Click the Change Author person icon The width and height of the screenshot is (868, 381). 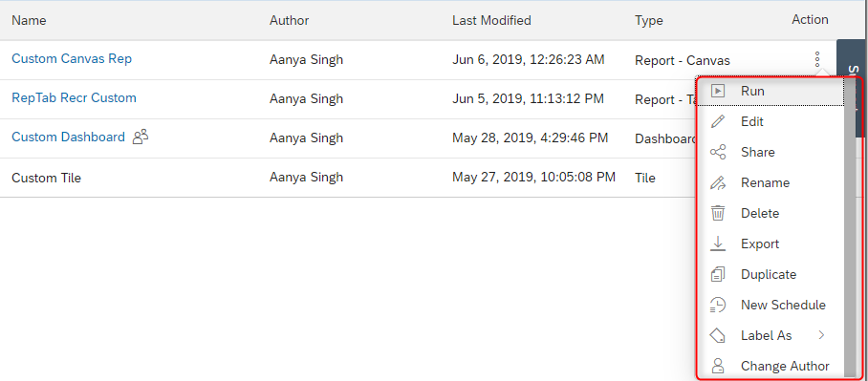coord(718,366)
